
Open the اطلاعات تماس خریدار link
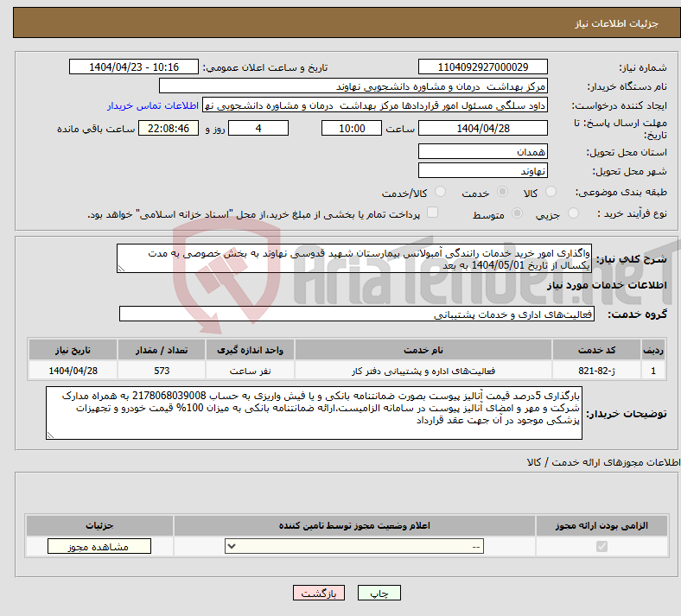[x=153, y=105]
